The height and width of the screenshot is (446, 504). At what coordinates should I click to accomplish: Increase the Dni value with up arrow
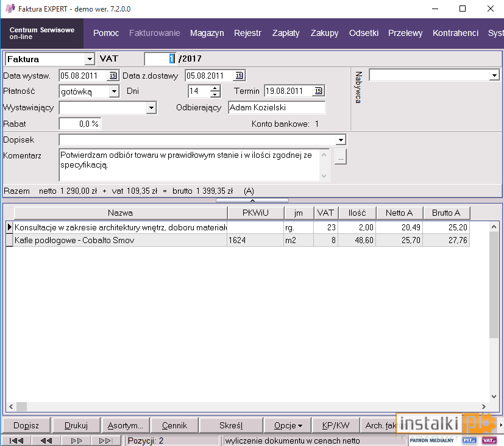[x=215, y=88]
